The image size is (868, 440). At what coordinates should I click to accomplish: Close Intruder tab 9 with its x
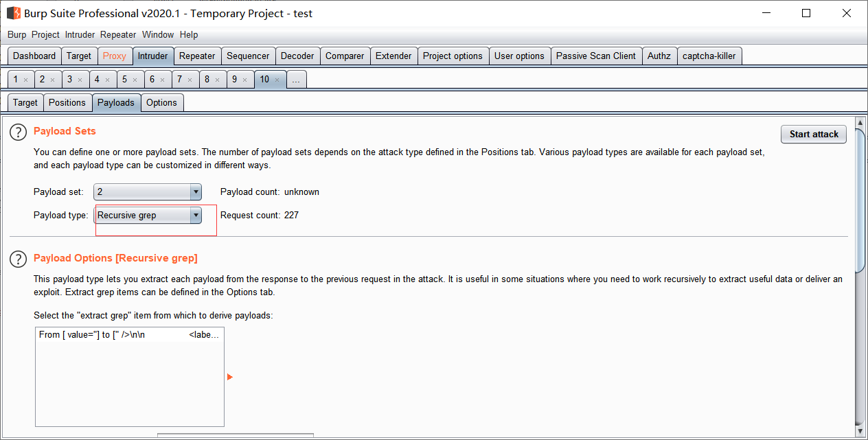(246, 80)
